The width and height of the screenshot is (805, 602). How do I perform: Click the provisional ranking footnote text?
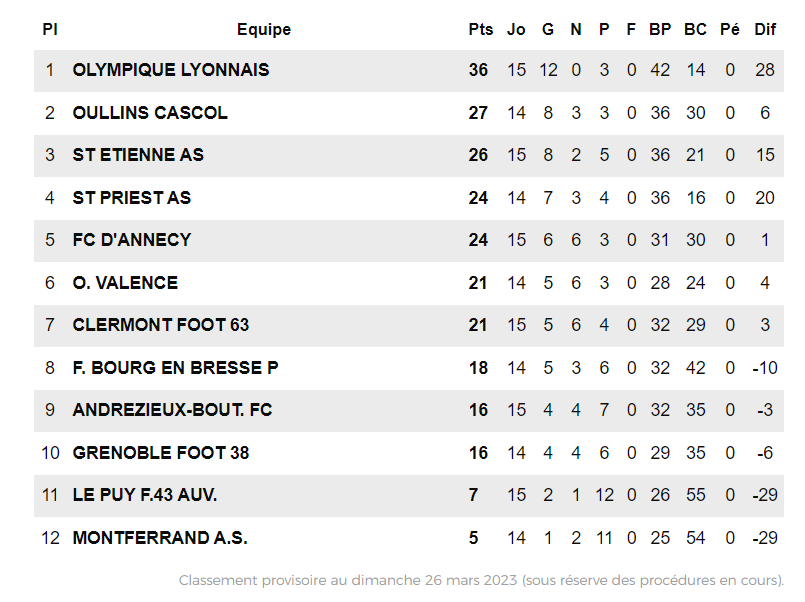(x=481, y=580)
